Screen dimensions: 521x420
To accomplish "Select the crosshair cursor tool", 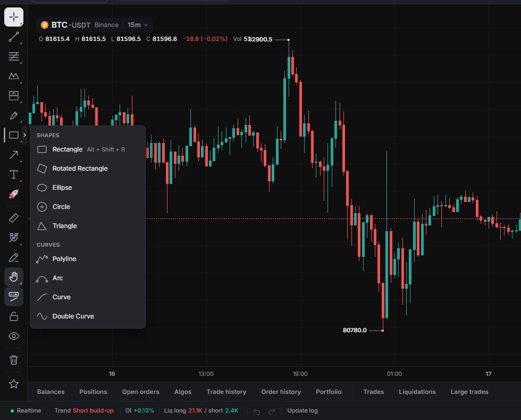I will 14,17.
